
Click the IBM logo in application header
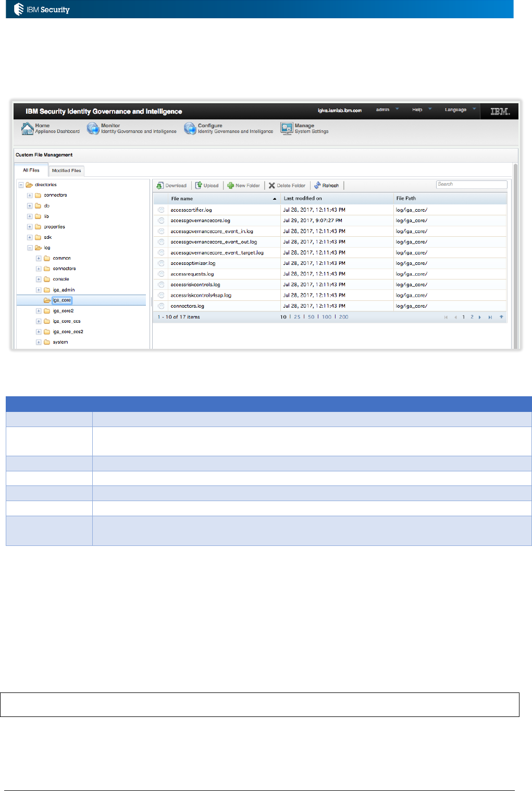500,111
